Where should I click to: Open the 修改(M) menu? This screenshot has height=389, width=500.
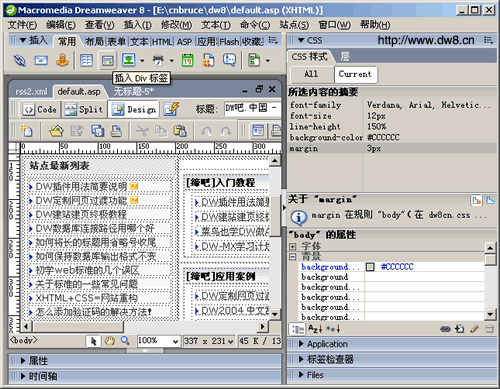(x=176, y=25)
